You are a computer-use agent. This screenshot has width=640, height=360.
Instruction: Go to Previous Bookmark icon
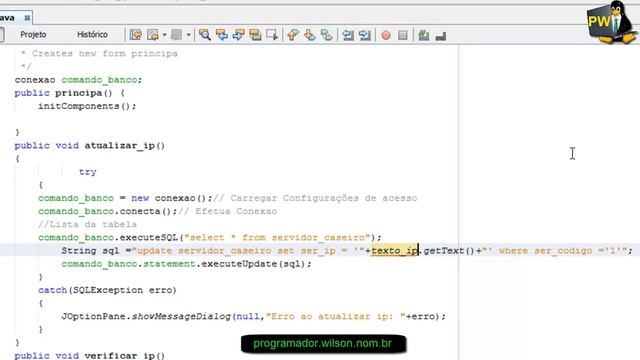coord(293,35)
